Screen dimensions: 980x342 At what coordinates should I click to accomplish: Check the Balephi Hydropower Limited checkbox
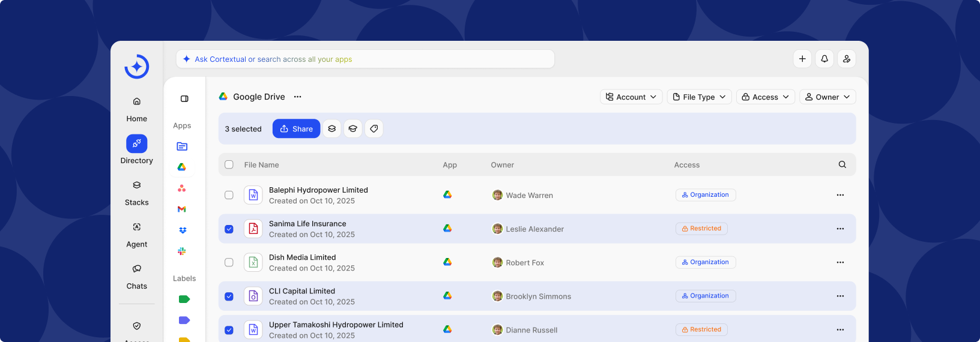[229, 195]
